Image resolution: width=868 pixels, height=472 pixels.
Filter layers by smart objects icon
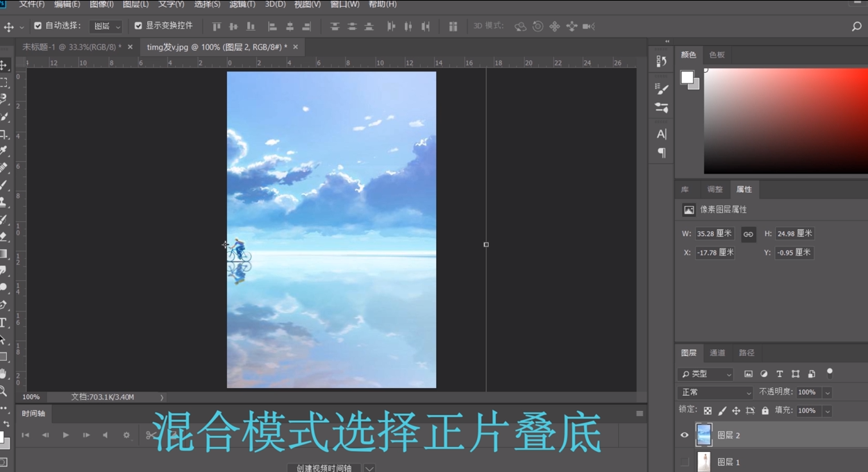[x=812, y=374]
